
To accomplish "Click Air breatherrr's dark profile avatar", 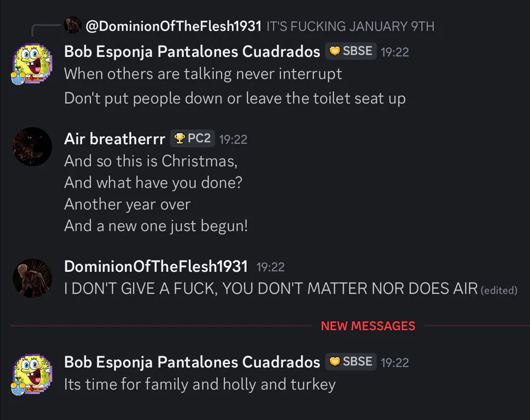I will click(32, 146).
